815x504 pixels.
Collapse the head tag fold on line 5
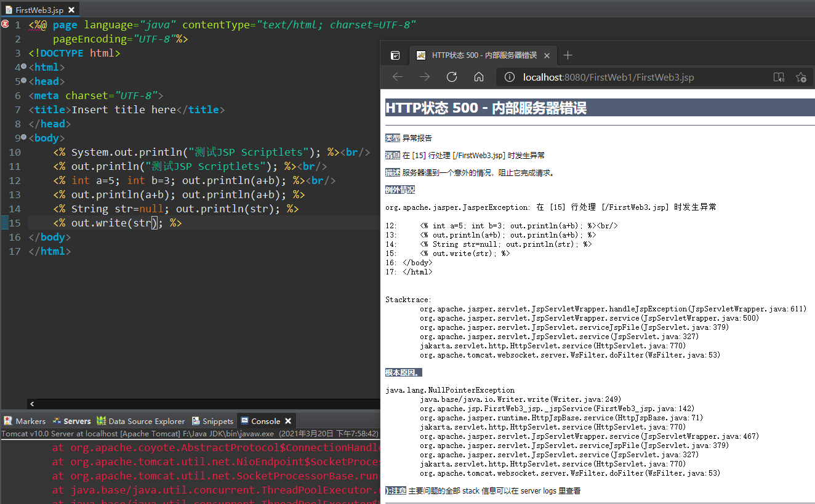[x=23, y=81]
